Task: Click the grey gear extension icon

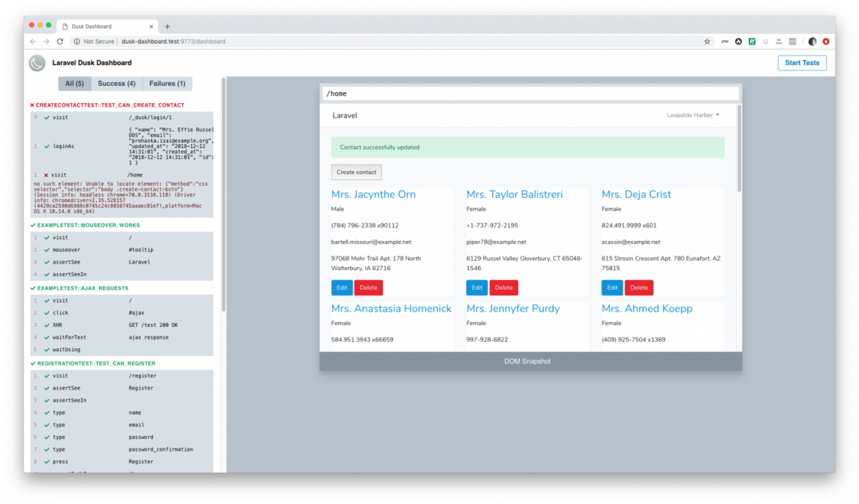Action: [765, 42]
